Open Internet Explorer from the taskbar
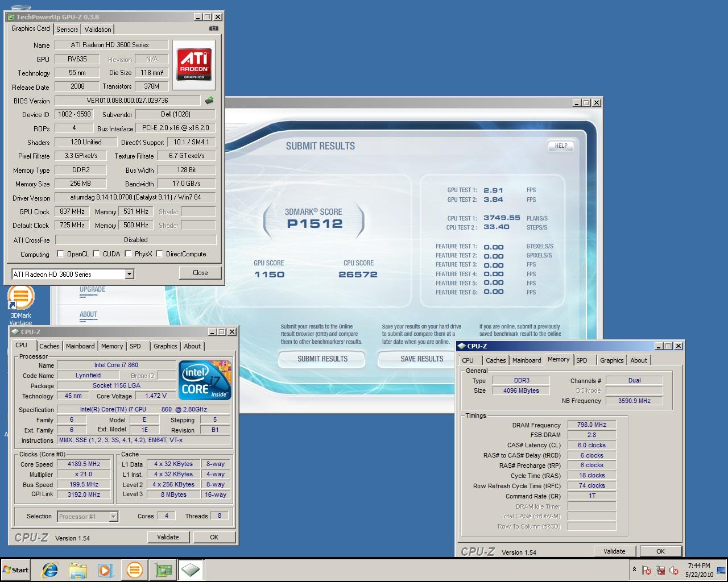The width and height of the screenshot is (728, 582). click(50, 570)
